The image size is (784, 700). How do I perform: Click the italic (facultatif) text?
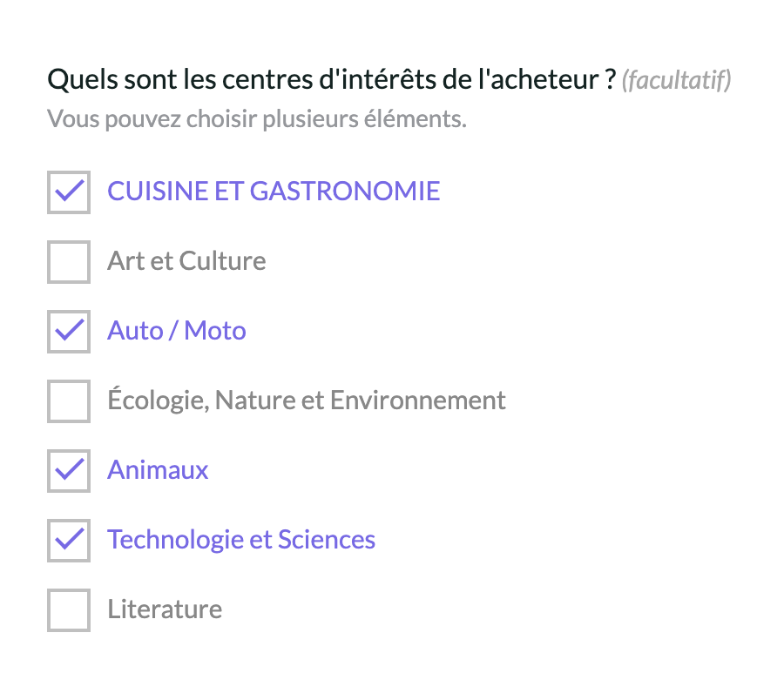tap(676, 81)
